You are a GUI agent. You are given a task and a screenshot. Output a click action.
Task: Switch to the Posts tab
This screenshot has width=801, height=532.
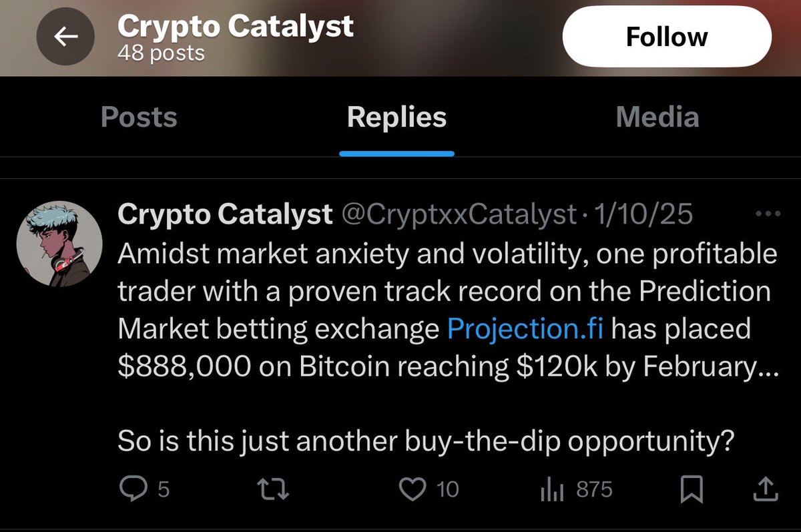coord(139,117)
